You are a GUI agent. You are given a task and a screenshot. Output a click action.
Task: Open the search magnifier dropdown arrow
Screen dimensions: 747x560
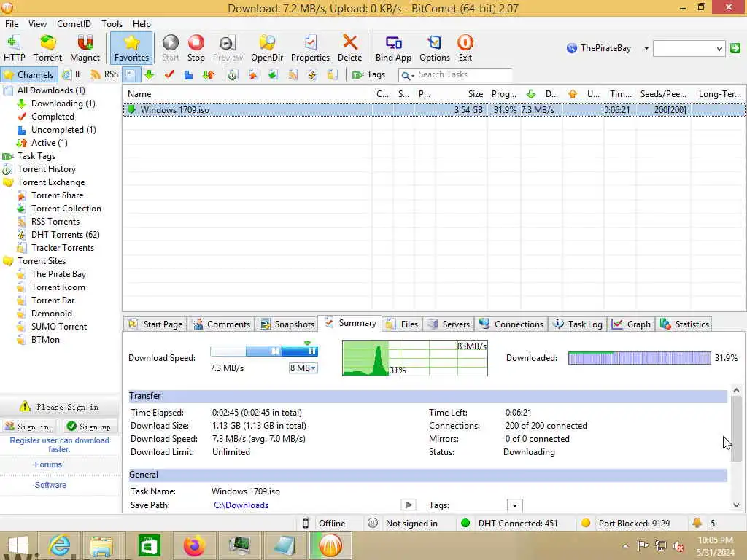tap(412, 76)
